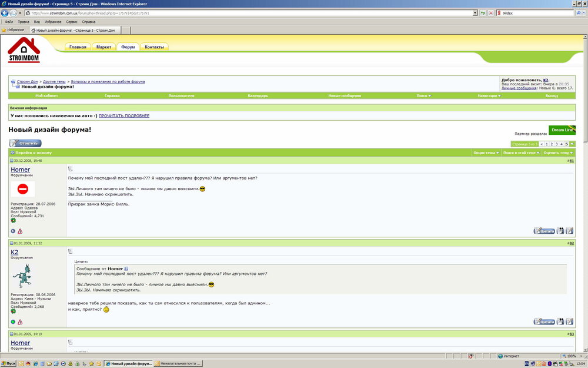Go to page 3 of the thread
Screen dimensions: 588x368
556,144
